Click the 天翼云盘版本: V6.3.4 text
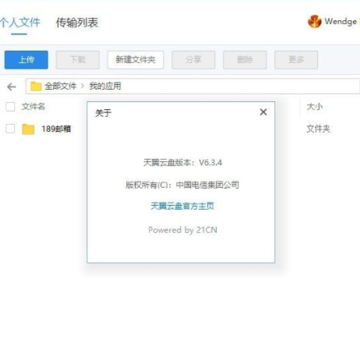Image resolution: width=360 pixels, height=360 pixels. pyautogui.click(x=183, y=163)
